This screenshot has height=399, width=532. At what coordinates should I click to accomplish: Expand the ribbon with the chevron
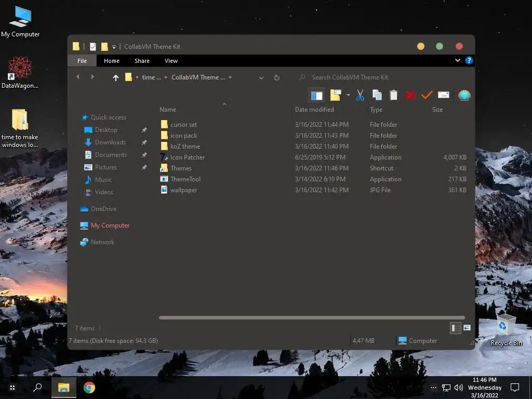pyautogui.click(x=458, y=60)
